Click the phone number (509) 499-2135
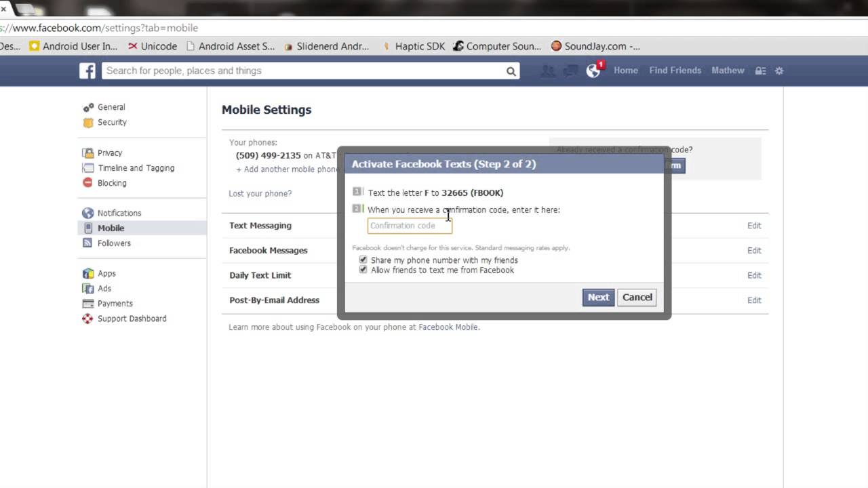This screenshot has height=488, width=868. [269, 156]
